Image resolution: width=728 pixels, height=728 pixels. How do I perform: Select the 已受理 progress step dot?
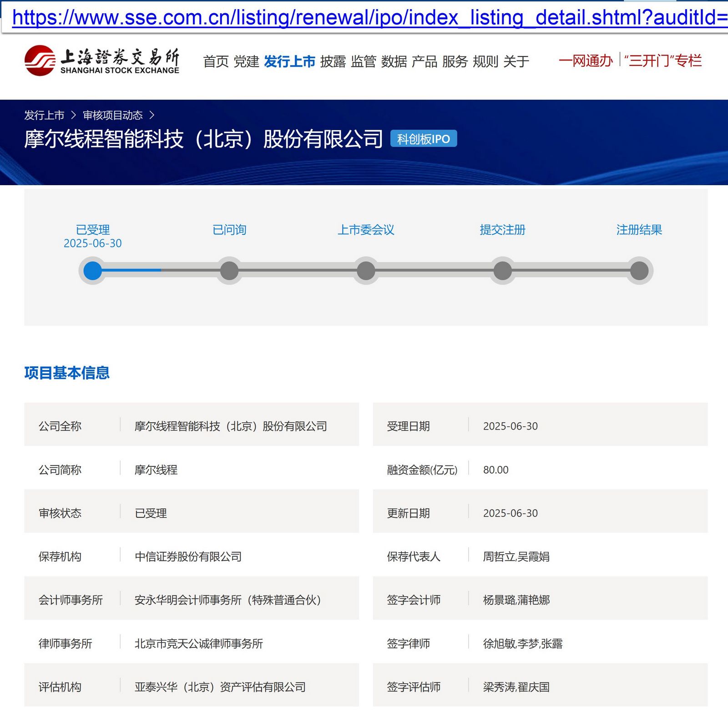[x=93, y=271]
